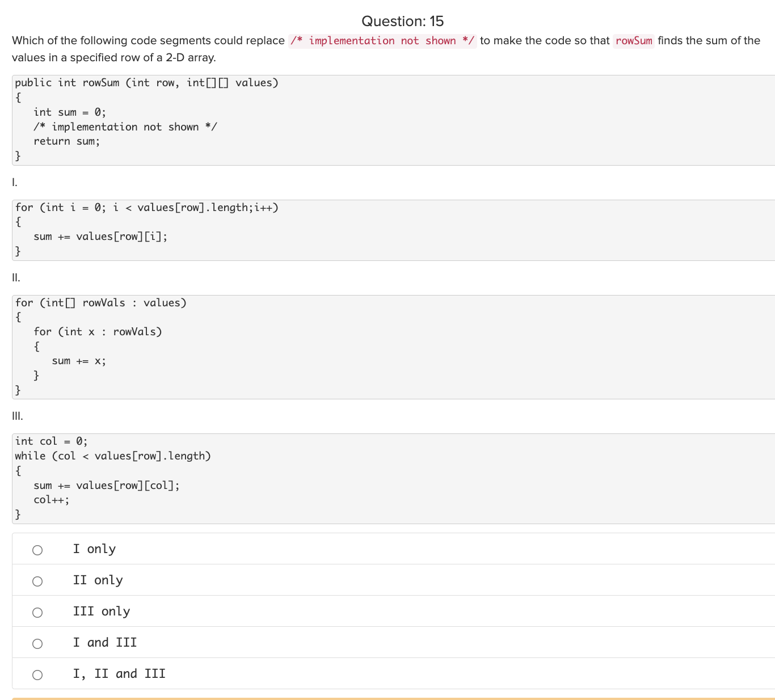Select the "I only" radio button
Viewport: 775px width, 700px height.
coord(37,549)
